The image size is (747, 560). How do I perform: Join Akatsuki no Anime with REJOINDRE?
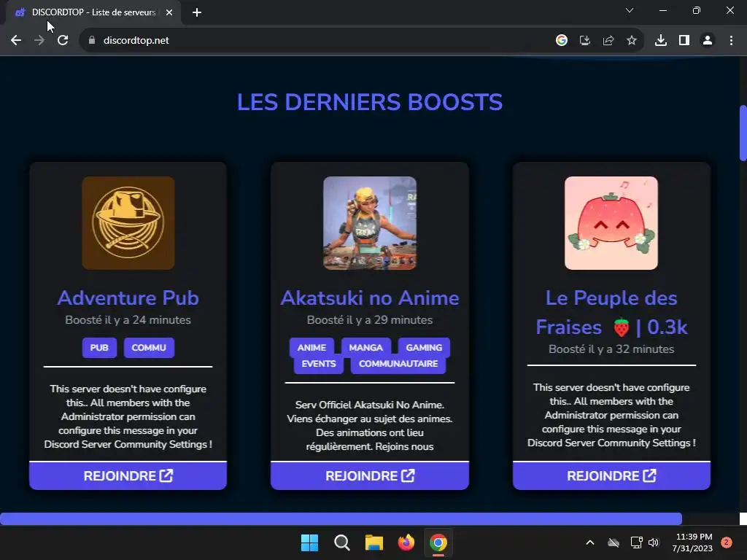370,475
